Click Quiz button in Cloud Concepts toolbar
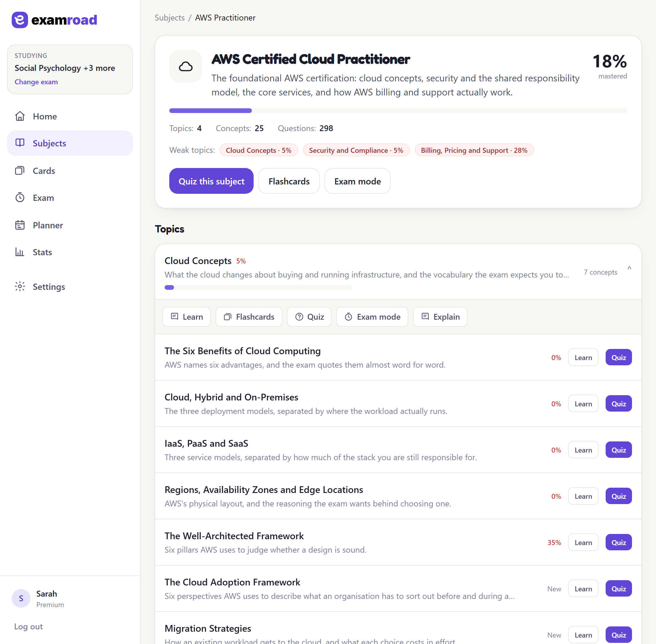This screenshot has width=656, height=644. [x=309, y=317]
